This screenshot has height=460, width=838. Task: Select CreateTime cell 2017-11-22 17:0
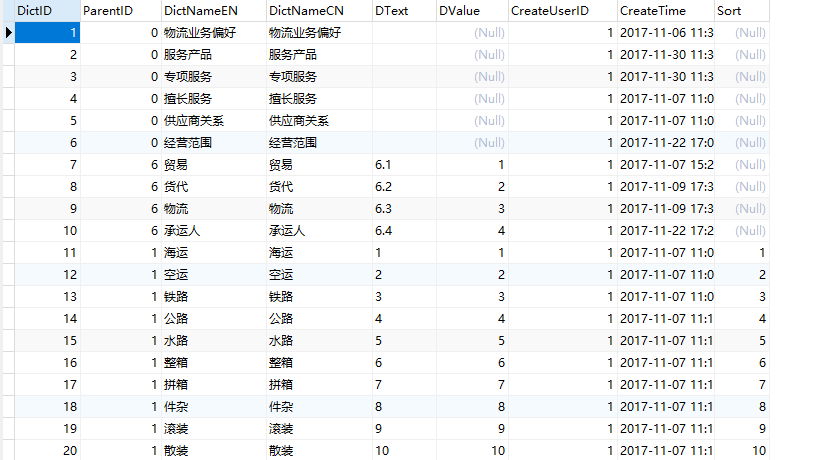(666, 143)
